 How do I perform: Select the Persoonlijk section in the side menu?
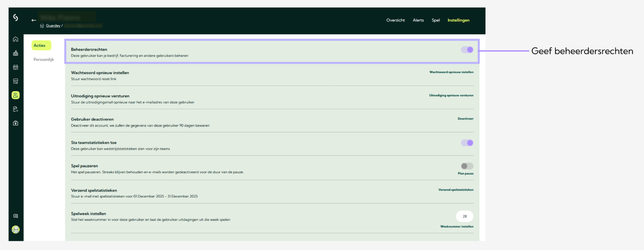(44, 59)
